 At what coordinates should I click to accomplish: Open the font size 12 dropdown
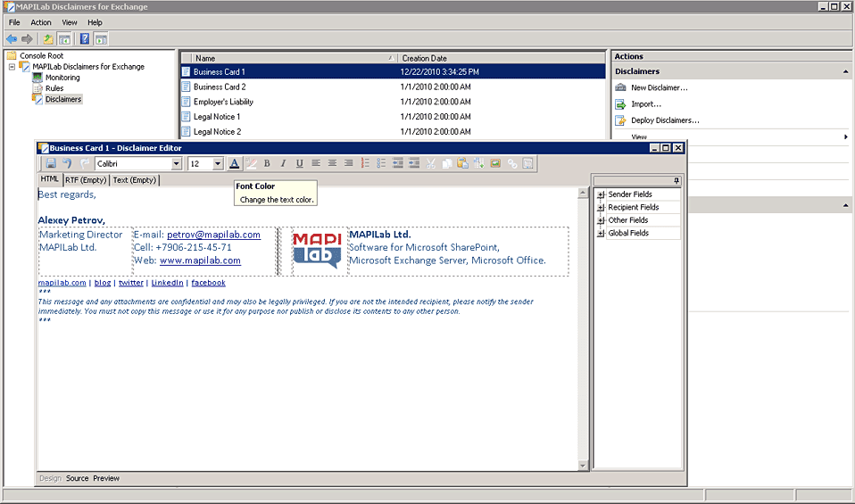(218, 163)
